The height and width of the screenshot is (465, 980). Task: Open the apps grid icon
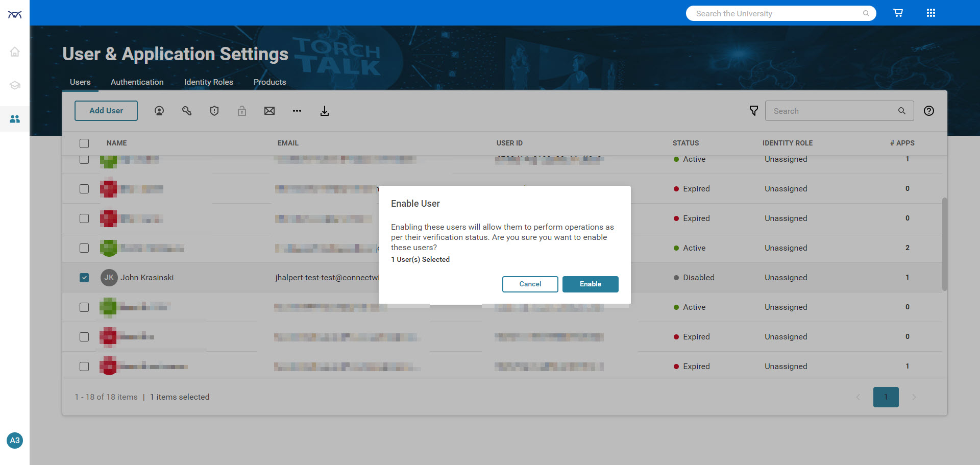(x=930, y=13)
